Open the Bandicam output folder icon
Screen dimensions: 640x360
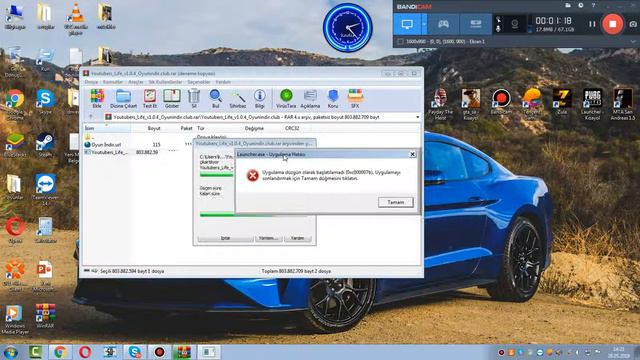coord(568,5)
